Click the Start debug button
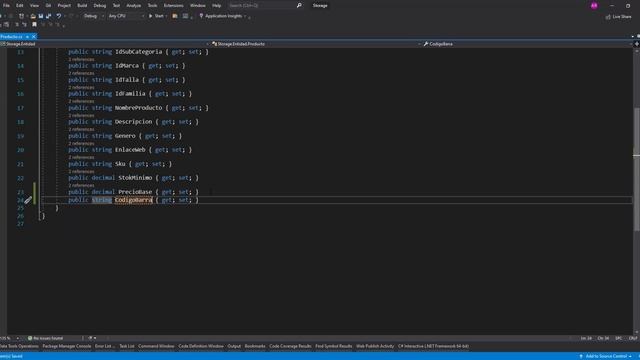 click(157, 16)
